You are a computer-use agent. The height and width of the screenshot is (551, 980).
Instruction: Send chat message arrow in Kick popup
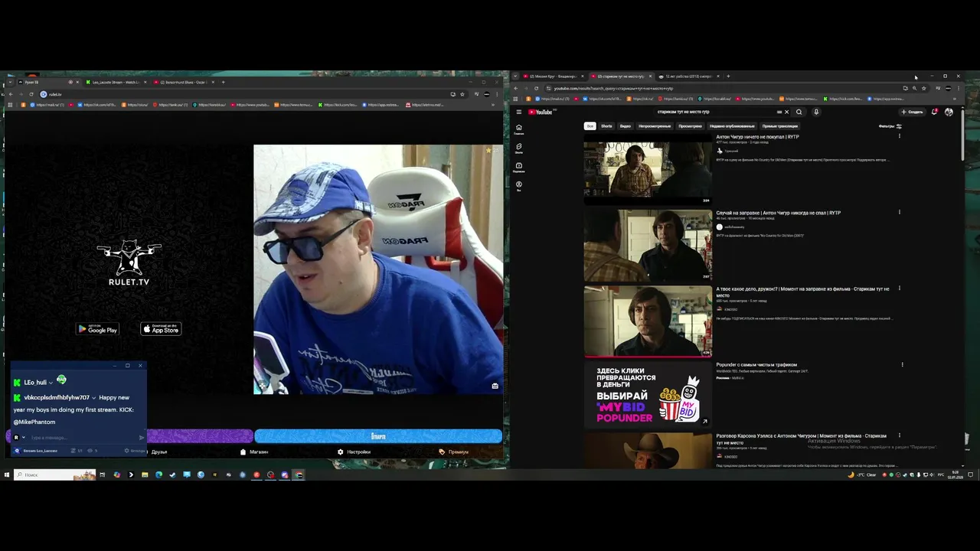[141, 438]
